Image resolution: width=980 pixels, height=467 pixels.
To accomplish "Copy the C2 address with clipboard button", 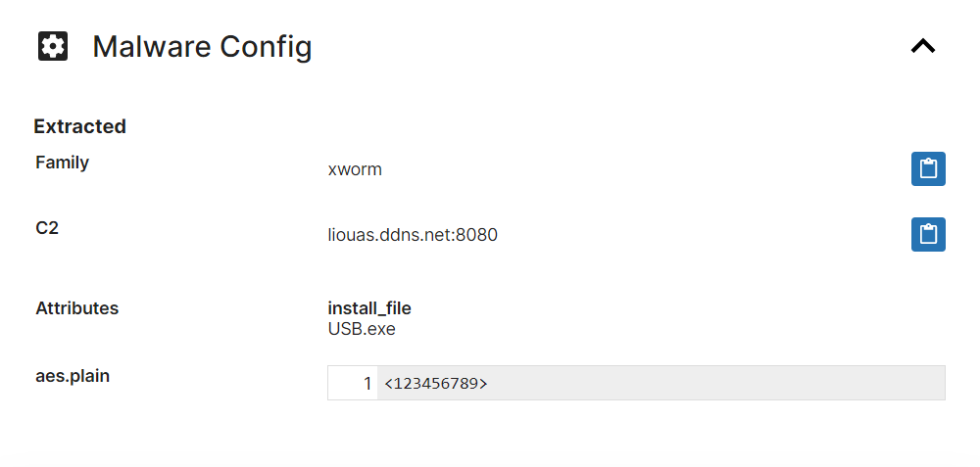I will coord(928,234).
